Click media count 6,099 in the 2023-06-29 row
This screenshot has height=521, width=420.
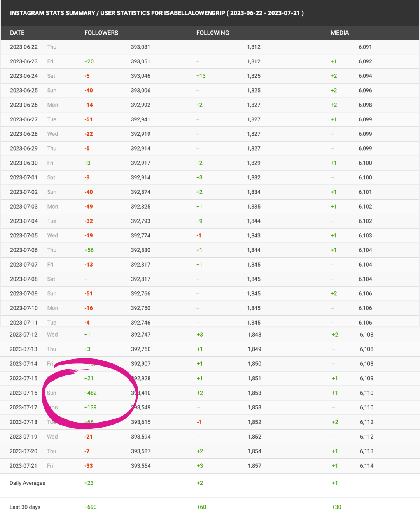[365, 148]
